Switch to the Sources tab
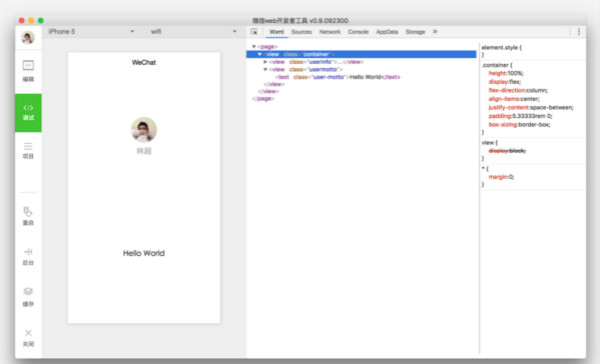The image size is (600, 364). 302,32
